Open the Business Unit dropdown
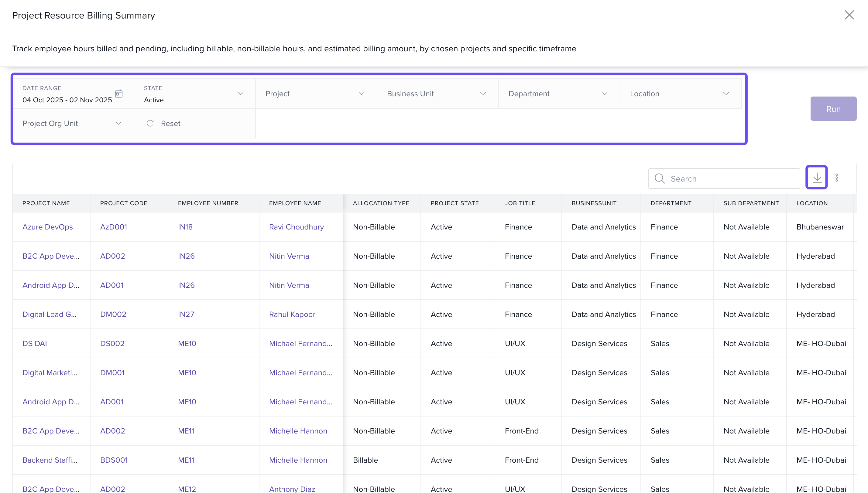Screen dimensions: 868x493 (x=483, y=94)
